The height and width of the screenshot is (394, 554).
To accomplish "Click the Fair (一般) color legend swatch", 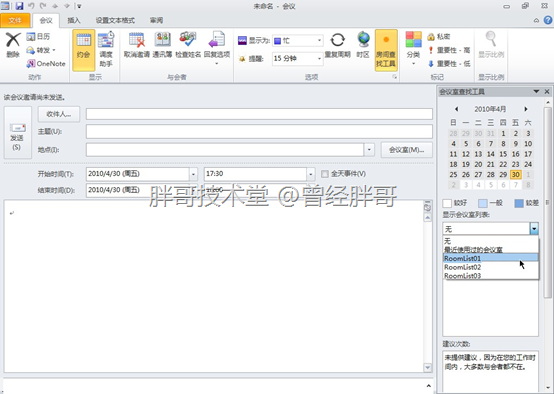I will 482,203.
